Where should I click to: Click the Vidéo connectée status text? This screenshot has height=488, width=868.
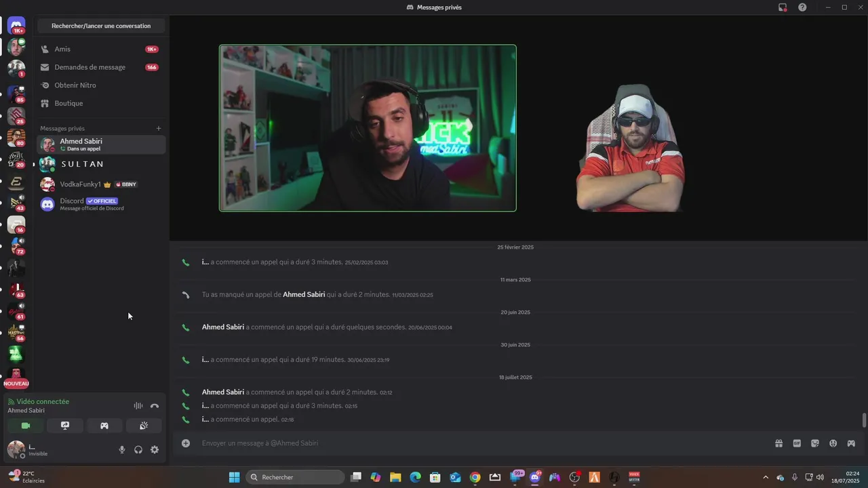[x=43, y=401]
